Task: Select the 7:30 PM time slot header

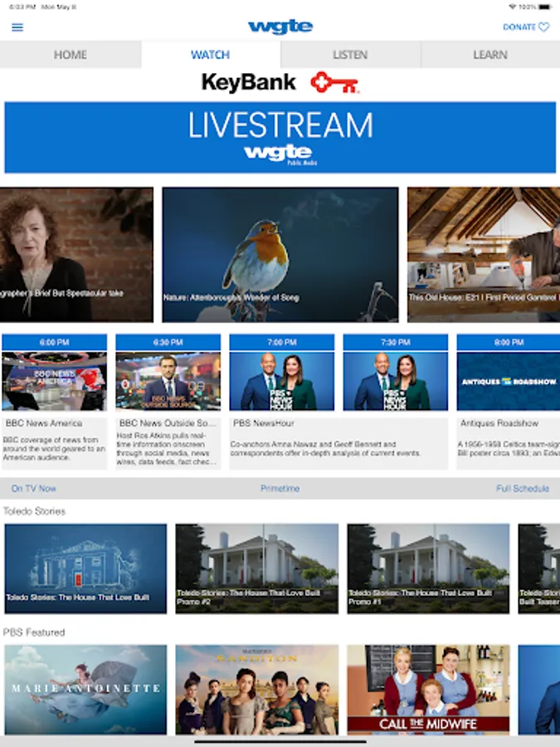Action: click(x=396, y=342)
